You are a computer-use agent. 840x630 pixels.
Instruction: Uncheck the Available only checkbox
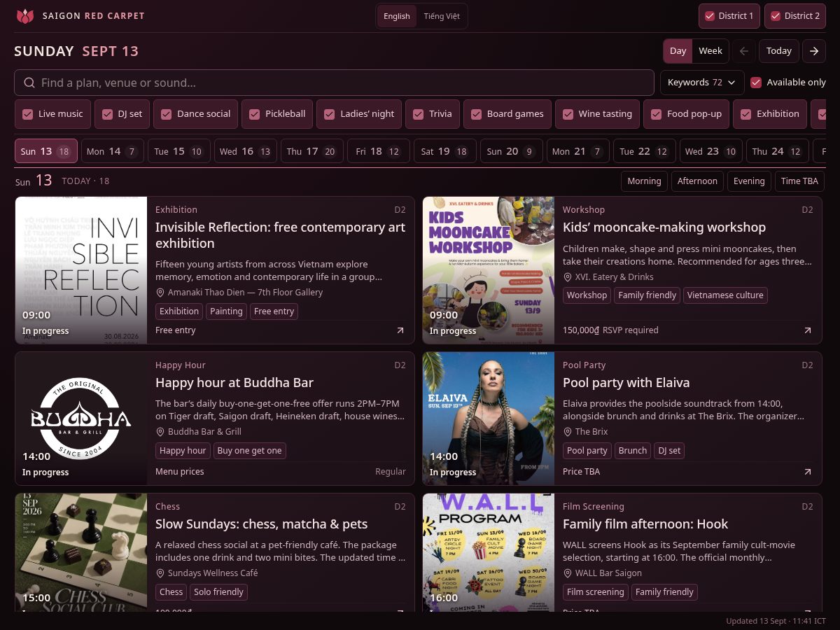pyautogui.click(x=756, y=83)
